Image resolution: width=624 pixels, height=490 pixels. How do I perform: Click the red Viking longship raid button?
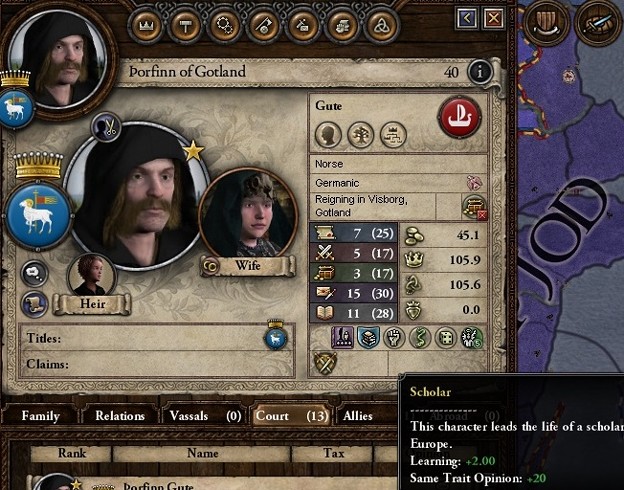coord(460,117)
